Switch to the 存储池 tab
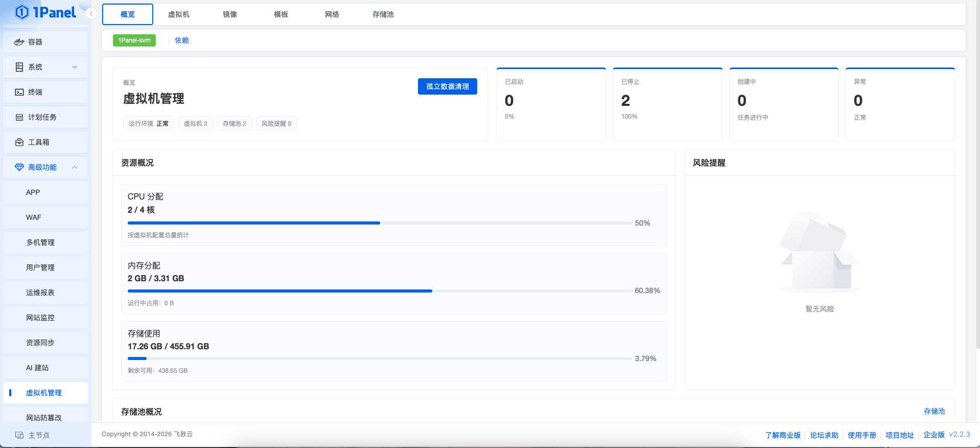 click(x=383, y=14)
